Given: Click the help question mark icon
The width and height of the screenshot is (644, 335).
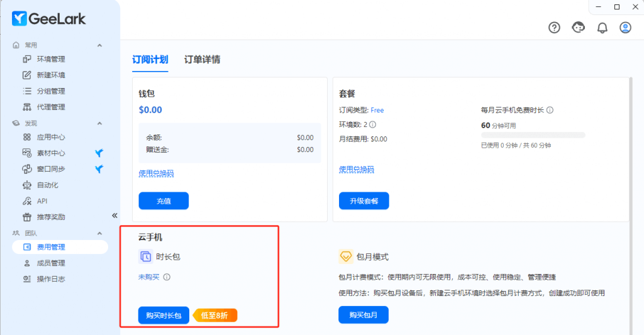Looking at the screenshot, I should [x=554, y=28].
